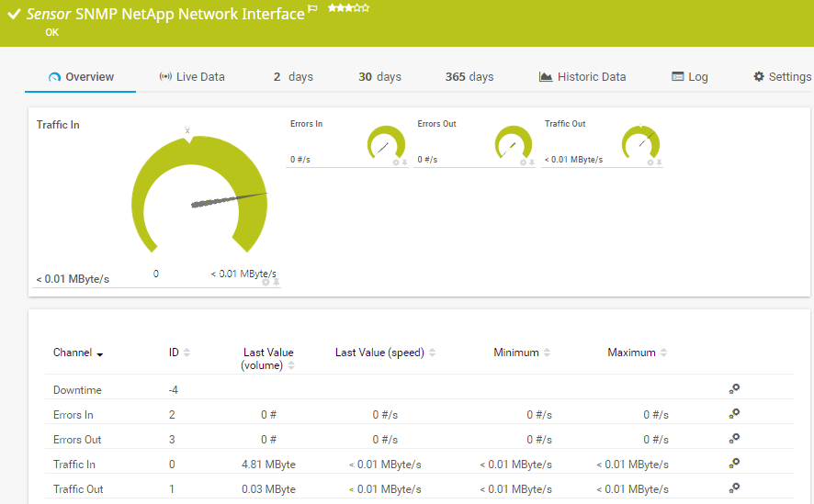The width and height of the screenshot is (814, 504).
Task: Sort table by ID column
Action: pyautogui.click(x=179, y=353)
